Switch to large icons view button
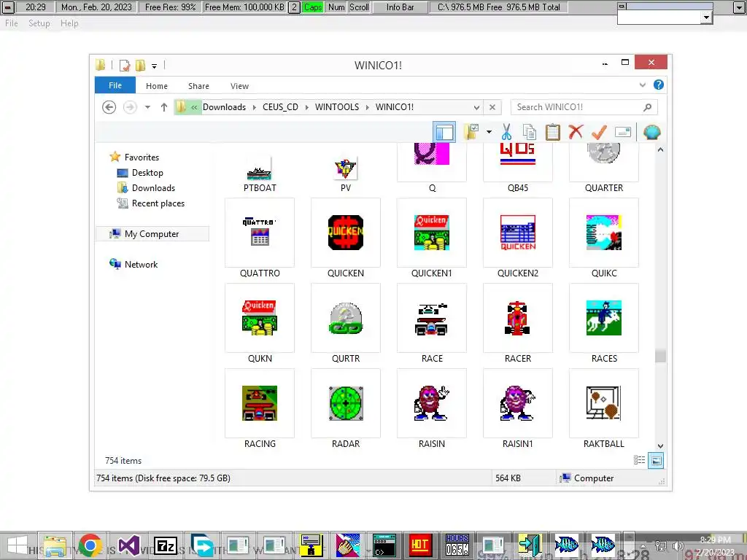747x560 pixels. (656, 460)
